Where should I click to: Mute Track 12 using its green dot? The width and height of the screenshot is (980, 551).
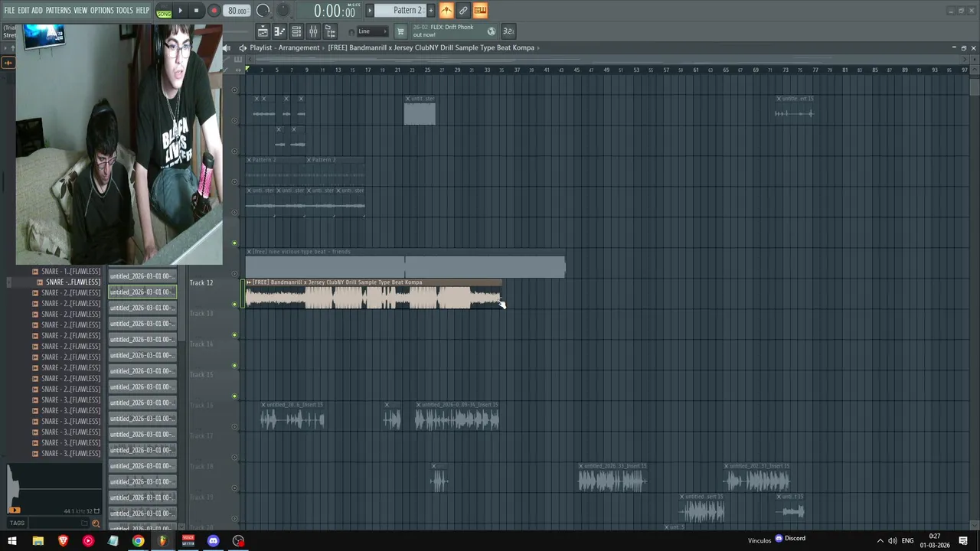[x=235, y=304]
